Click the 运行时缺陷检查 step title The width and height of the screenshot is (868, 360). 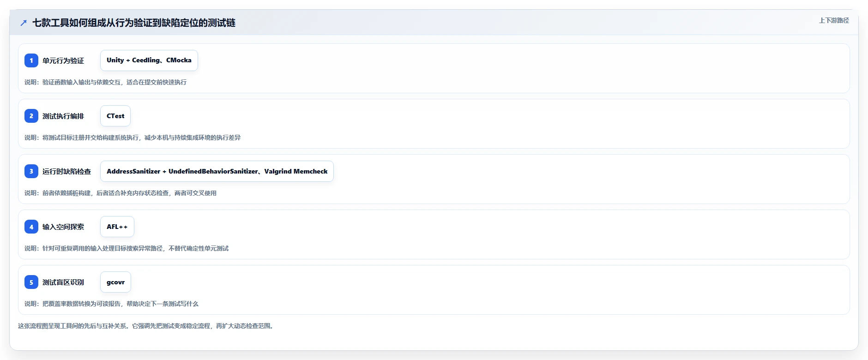[x=67, y=171]
